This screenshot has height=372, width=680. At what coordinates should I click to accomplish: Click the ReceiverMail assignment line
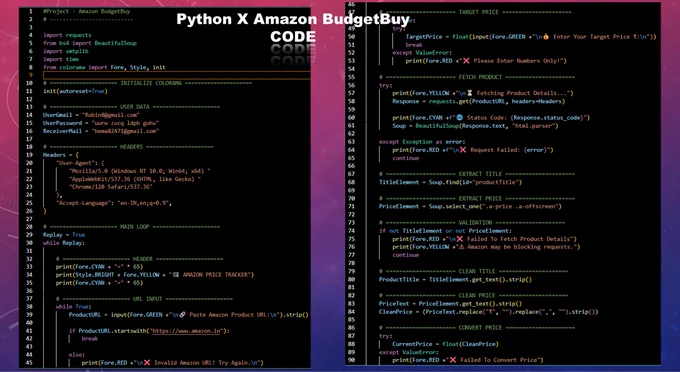(x=101, y=131)
